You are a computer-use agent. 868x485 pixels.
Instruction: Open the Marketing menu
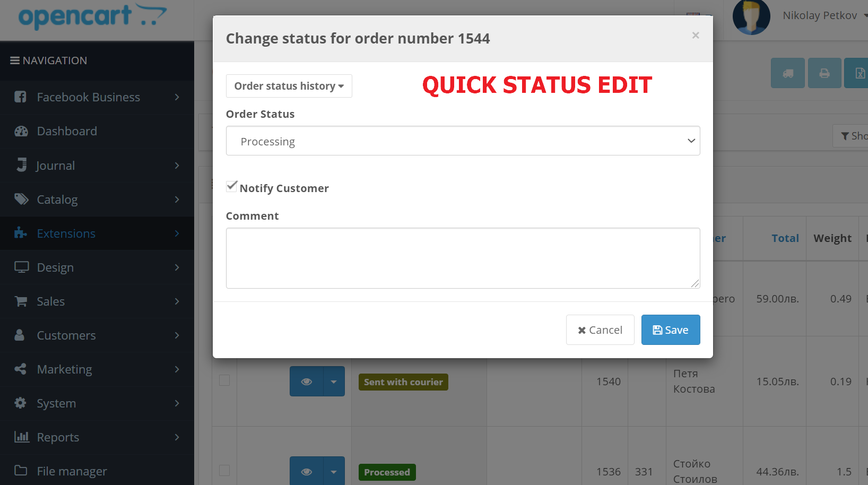click(x=65, y=369)
